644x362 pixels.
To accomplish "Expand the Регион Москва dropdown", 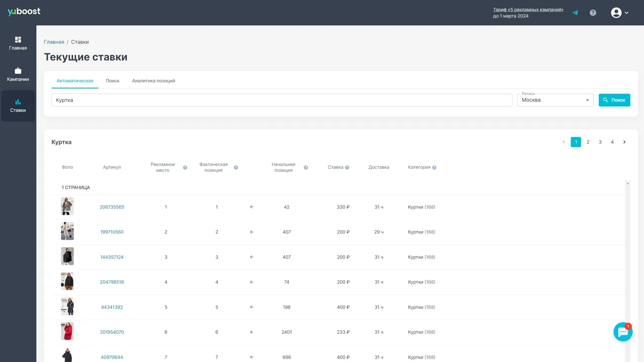I will 555,100.
